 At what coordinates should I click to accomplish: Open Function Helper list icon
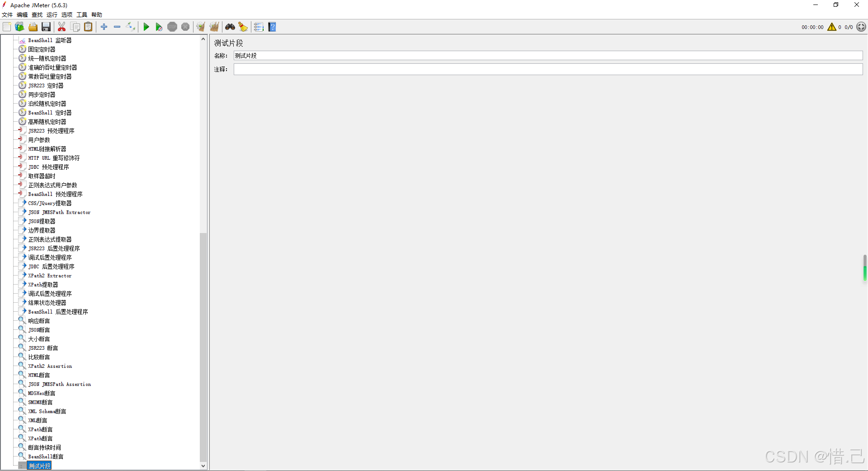pos(259,27)
